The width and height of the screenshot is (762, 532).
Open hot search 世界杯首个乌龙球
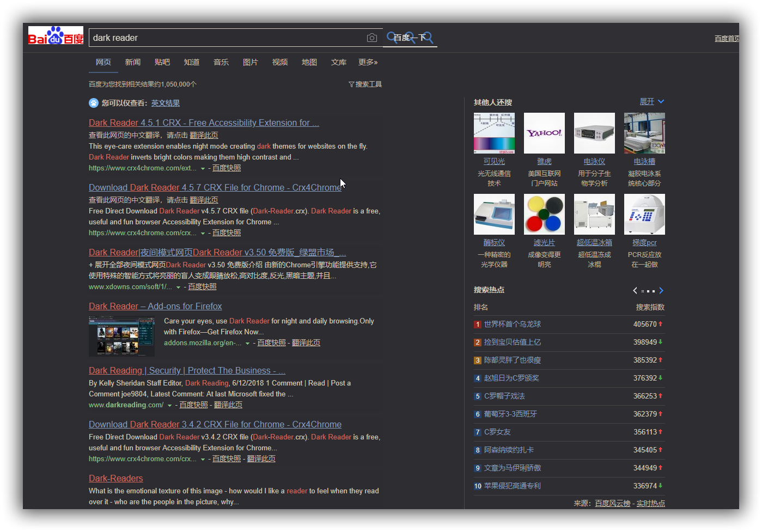(513, 325)
